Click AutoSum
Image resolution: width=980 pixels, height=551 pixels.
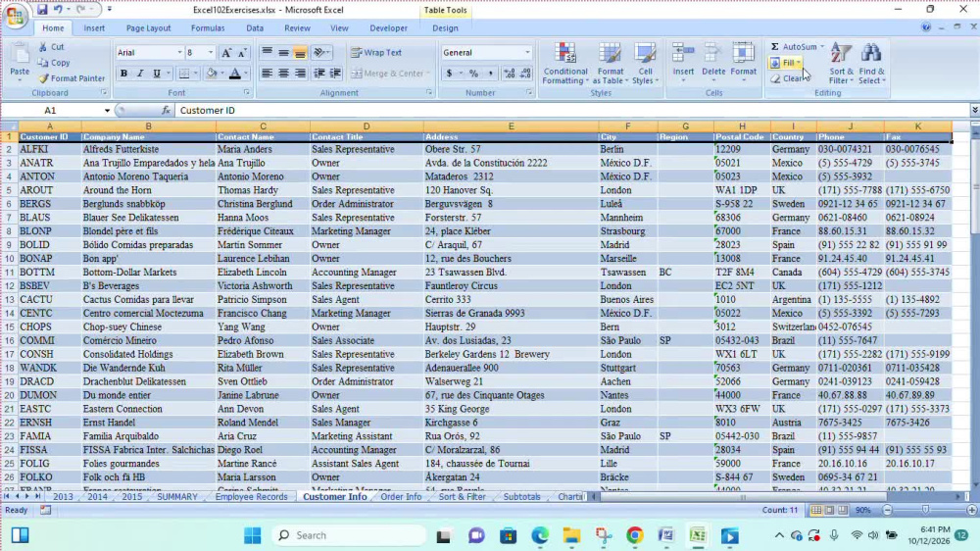click(796, 46)
